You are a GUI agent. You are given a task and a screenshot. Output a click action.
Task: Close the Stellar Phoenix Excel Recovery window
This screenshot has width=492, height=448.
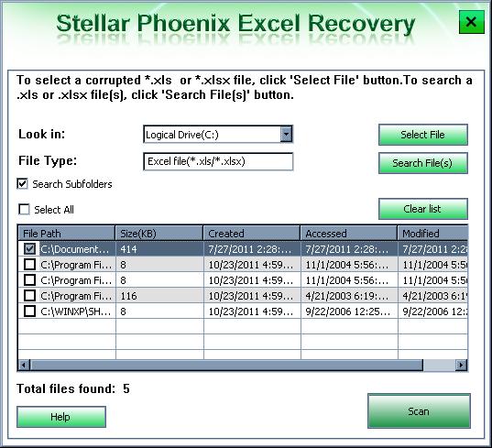coord(471,22)
